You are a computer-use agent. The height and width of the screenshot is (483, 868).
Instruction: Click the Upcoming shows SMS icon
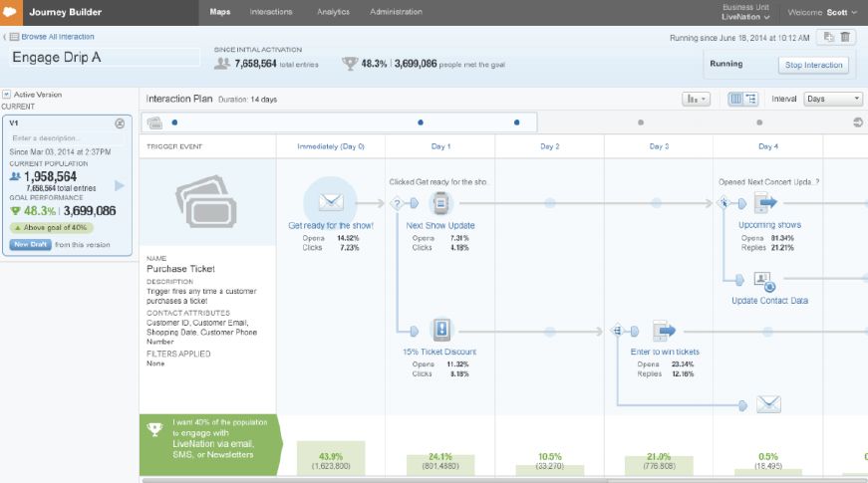point(765,203)
